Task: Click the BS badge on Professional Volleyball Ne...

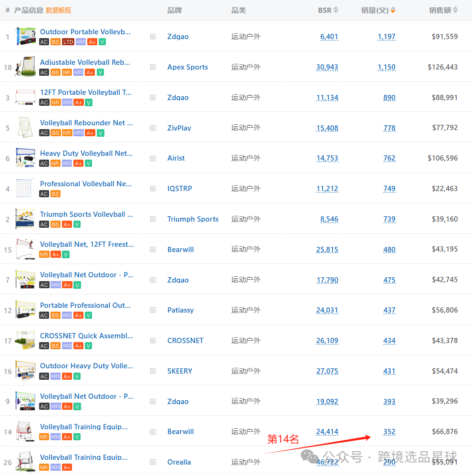Action: [x=55, y=193]
